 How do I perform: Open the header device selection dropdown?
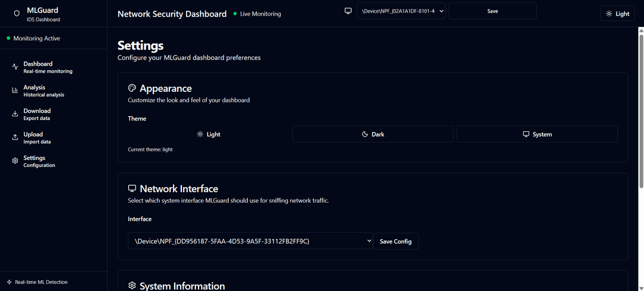click(x=401, y=11)
